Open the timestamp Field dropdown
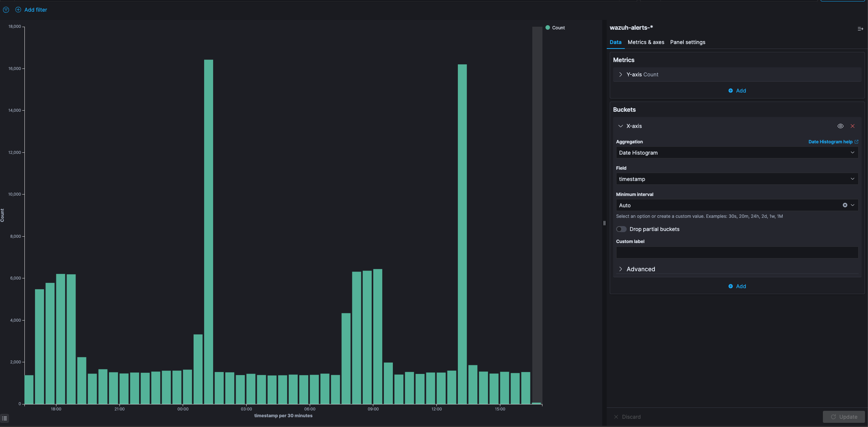 736,179
